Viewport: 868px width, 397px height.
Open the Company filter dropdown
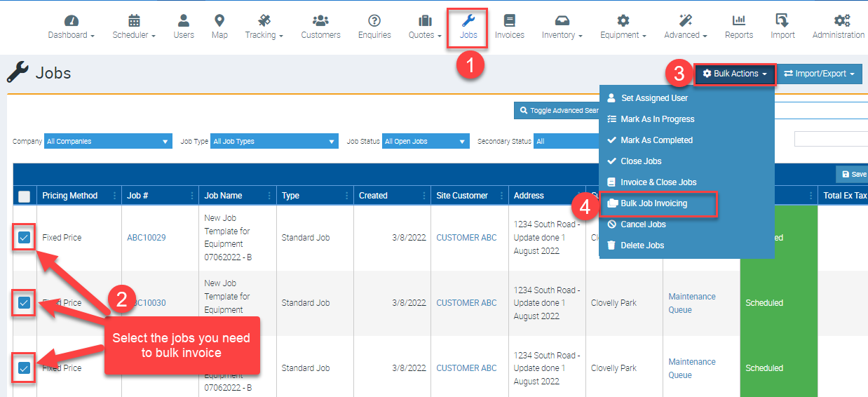coord(108,141)
